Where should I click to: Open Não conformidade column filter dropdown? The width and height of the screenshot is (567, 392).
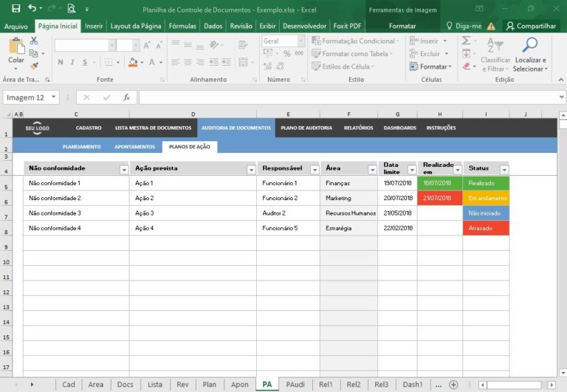pos(124,170)
